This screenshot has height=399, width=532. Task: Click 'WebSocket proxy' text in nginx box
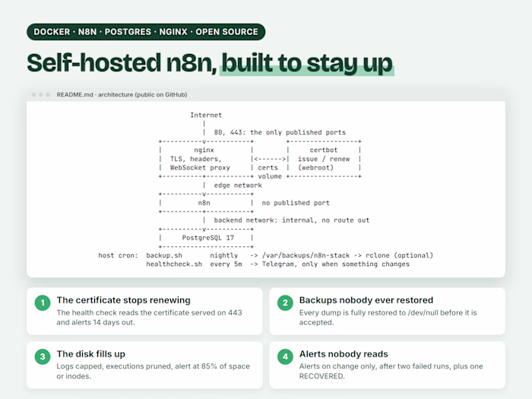point(200,168)
